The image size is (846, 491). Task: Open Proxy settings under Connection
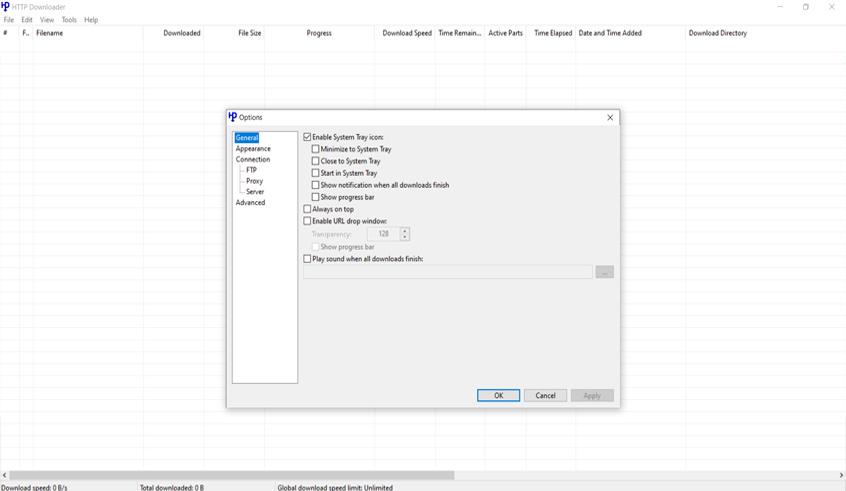pyautogui.click(x=254, y=181)
